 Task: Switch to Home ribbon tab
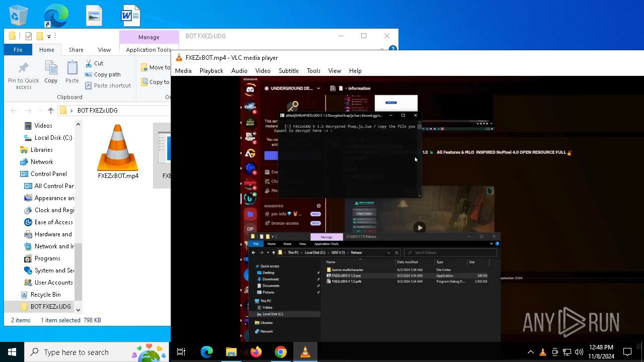(46, 50)
